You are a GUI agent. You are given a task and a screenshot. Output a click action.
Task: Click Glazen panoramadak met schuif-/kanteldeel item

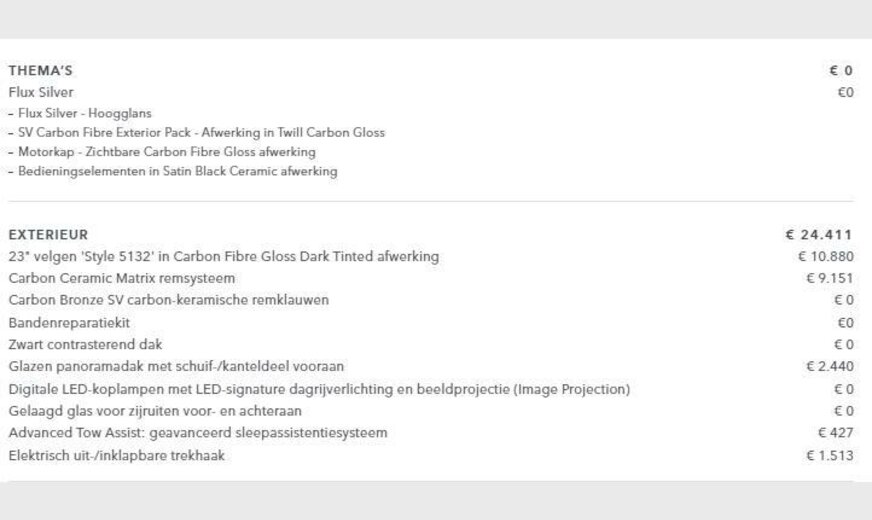click(x=176, y=367)
